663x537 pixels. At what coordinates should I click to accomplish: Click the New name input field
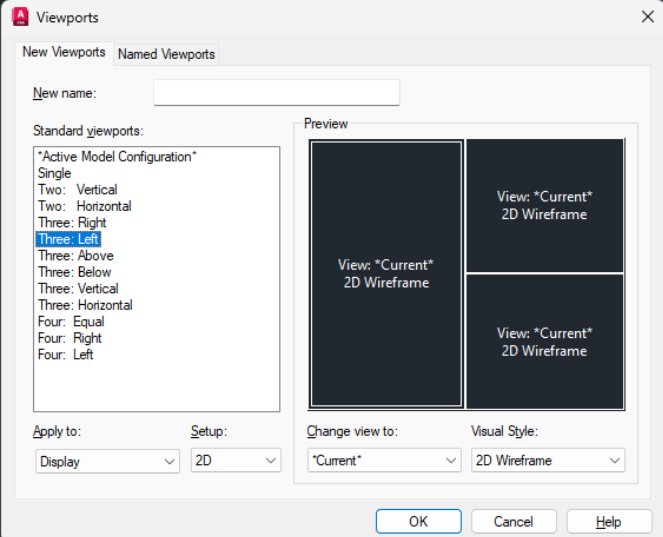[277, 93]
